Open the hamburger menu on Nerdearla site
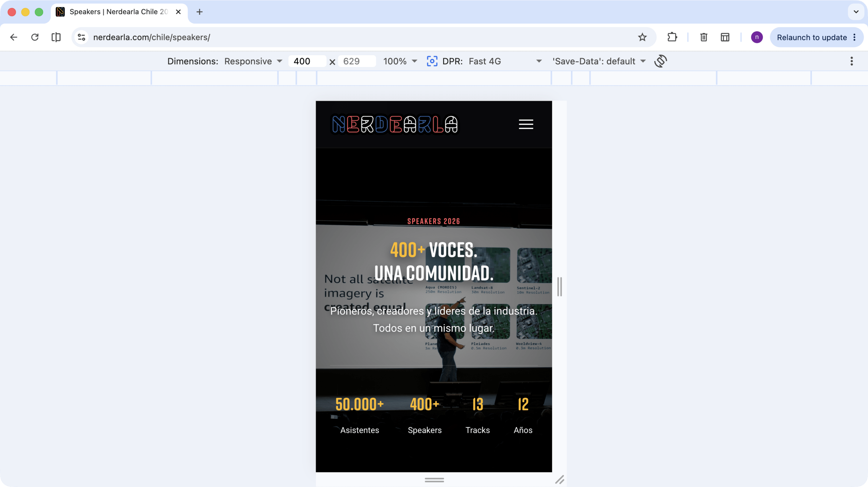868x487 pixels. pyautogui.click(x=526, y=124)
